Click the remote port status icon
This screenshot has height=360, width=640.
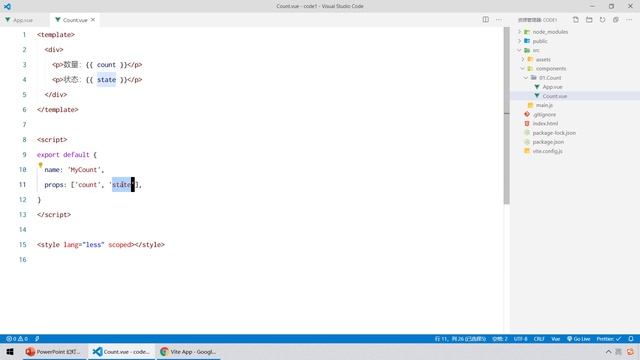tap(37, 339)
